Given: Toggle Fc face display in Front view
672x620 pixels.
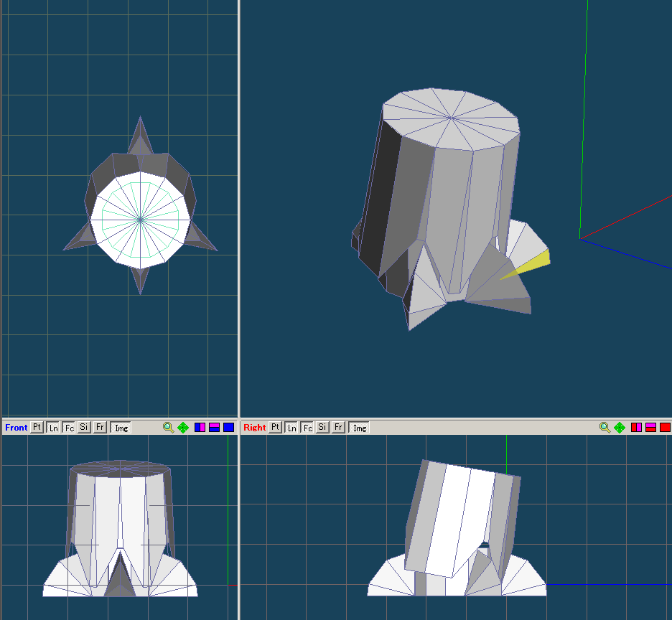Looking at the screenshot, I should 69,427.
